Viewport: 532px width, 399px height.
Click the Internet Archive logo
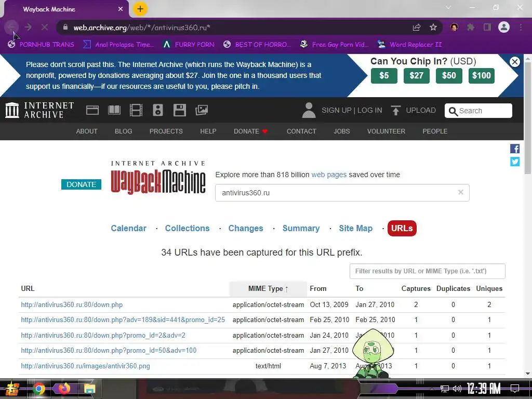pos(39,110)
